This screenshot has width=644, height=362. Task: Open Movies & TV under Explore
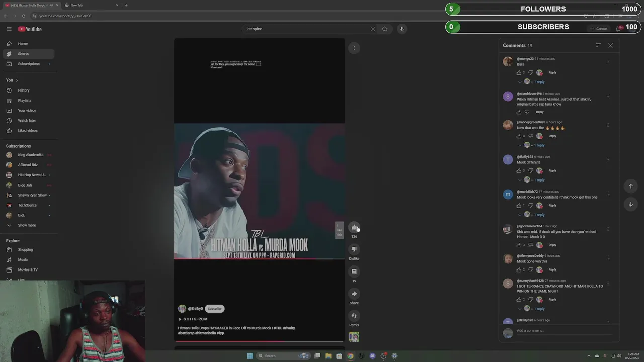point(29,270)
